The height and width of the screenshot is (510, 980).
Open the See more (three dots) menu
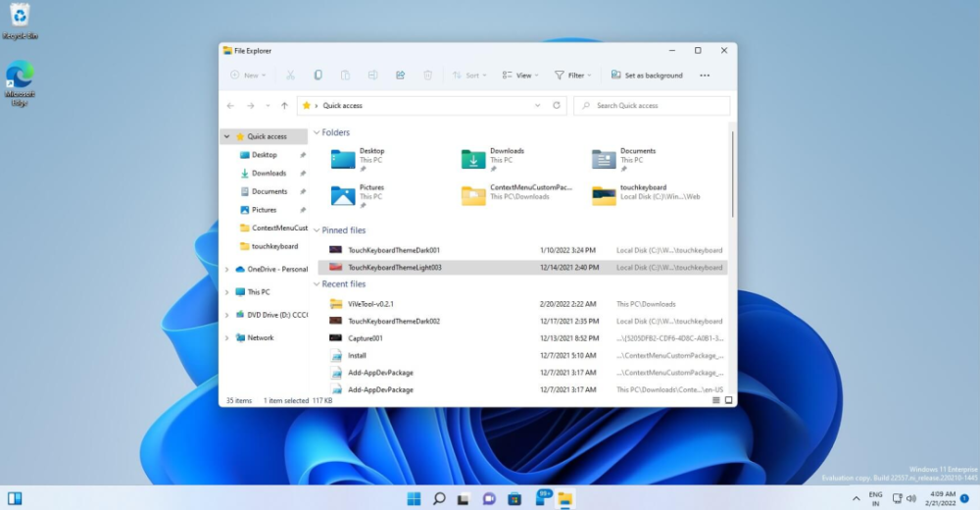(x=705, y=76)
